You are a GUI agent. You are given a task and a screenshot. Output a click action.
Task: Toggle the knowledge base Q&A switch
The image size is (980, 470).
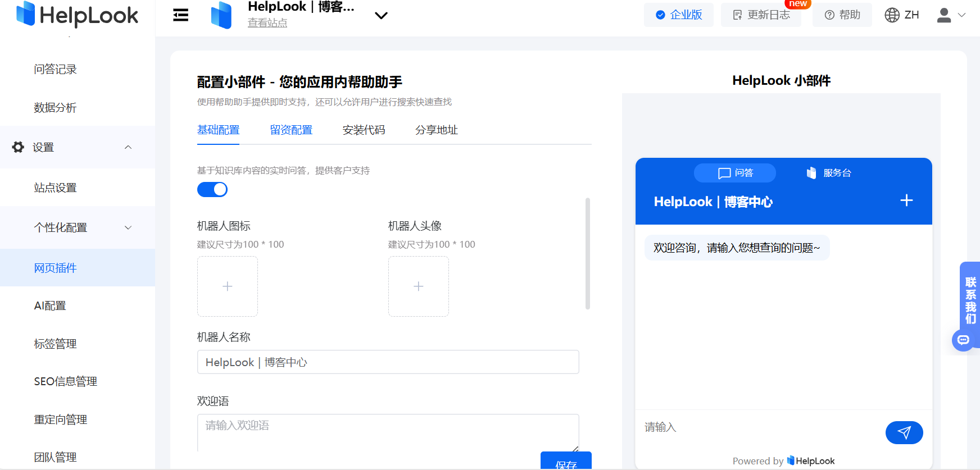[212, 190]
